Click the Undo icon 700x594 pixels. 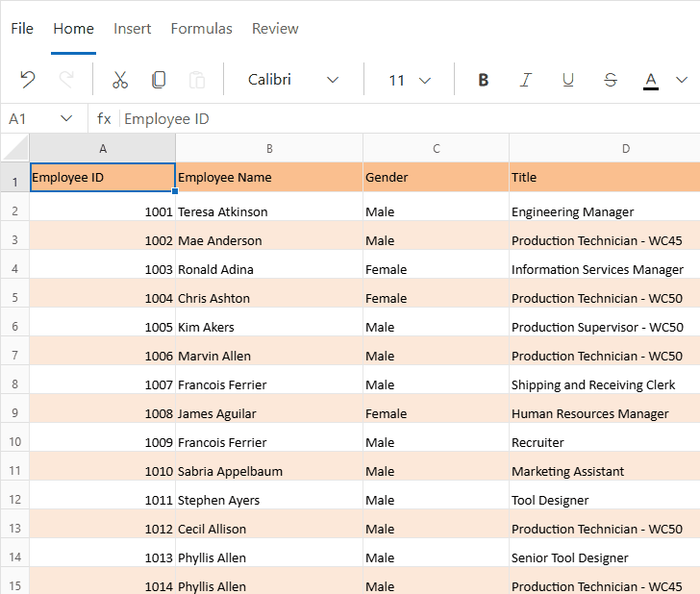pyautogui.click(x=28, y=80)
